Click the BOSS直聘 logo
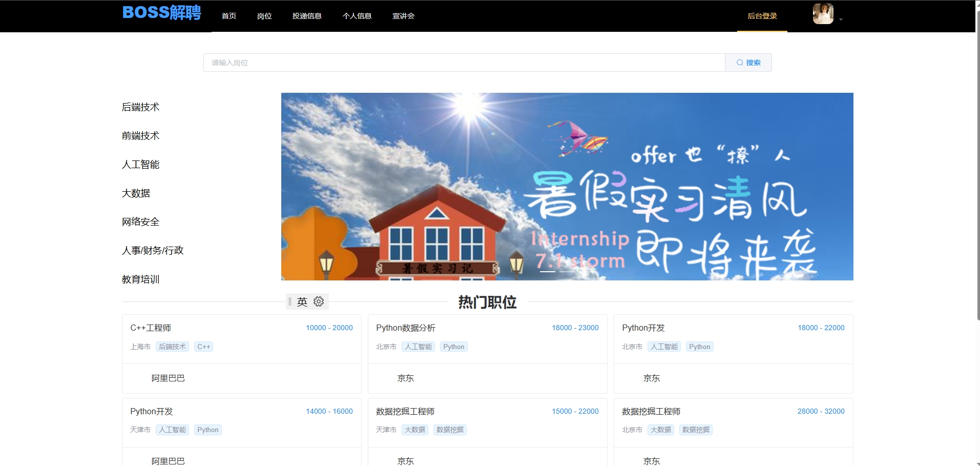The height and width of the screenshot is (466, 980). [x=161, y=12]
